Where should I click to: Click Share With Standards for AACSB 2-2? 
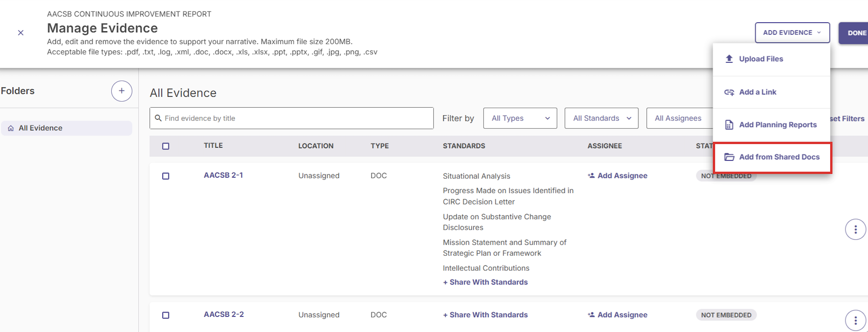485,315
